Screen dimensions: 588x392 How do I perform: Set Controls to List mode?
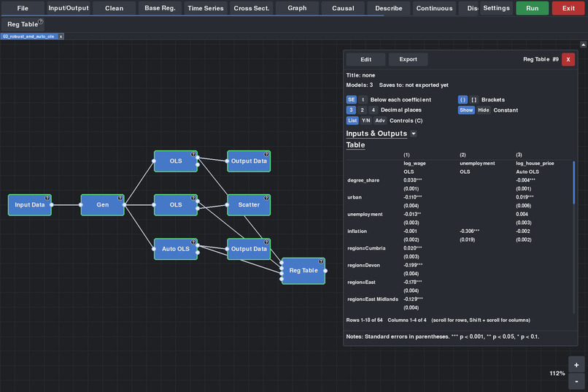point(352,120)
